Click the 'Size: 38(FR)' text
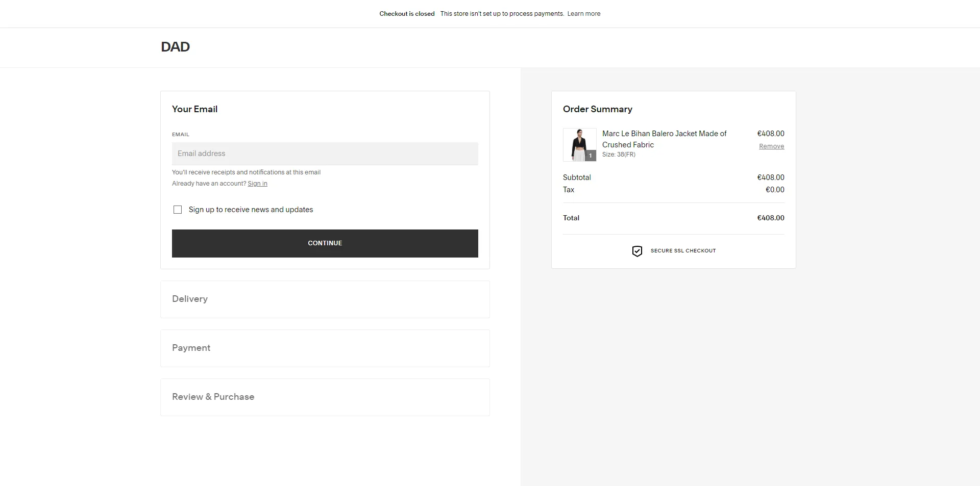 (619, 155)
